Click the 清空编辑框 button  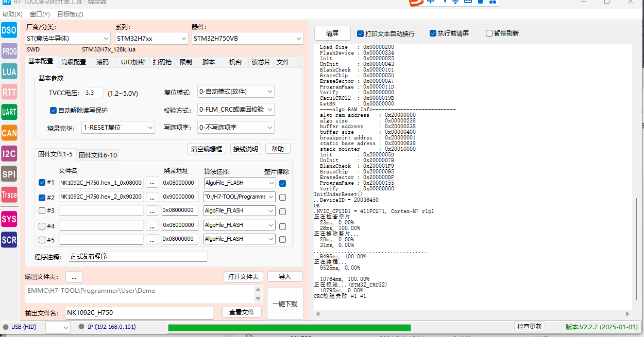[207, 149]
